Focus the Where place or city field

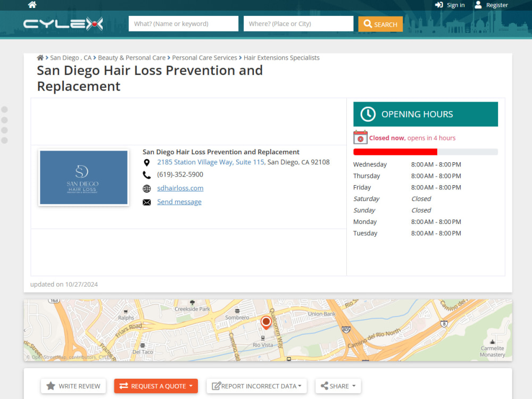[298, 24]
